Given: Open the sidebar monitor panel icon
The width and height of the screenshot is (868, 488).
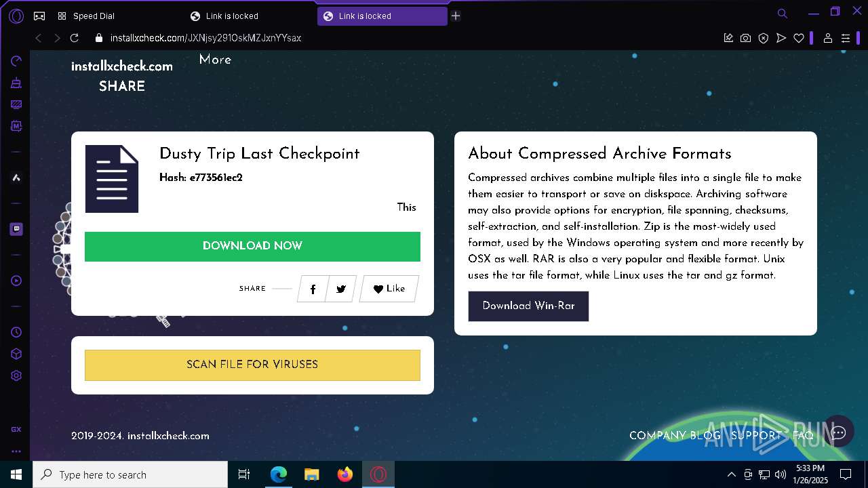Looking at the screenshot, I should [16, 104].
